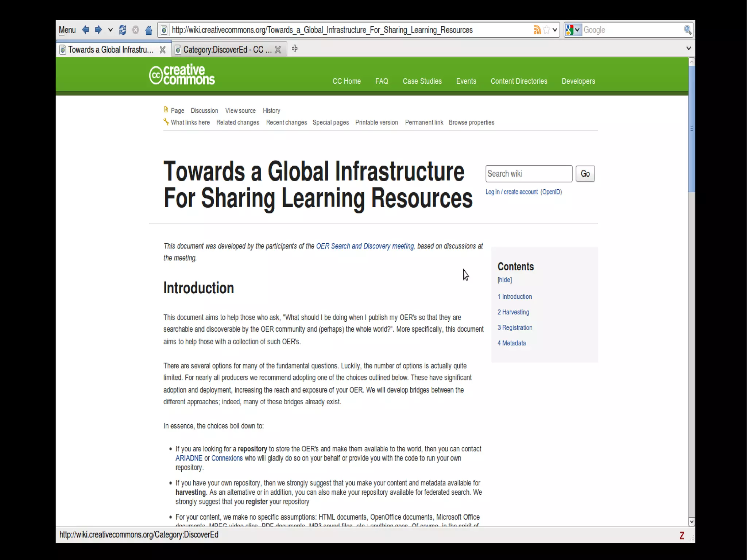747x560 pixels.
Task: Click the Home icon in toolbar
Action: point(148,30)
